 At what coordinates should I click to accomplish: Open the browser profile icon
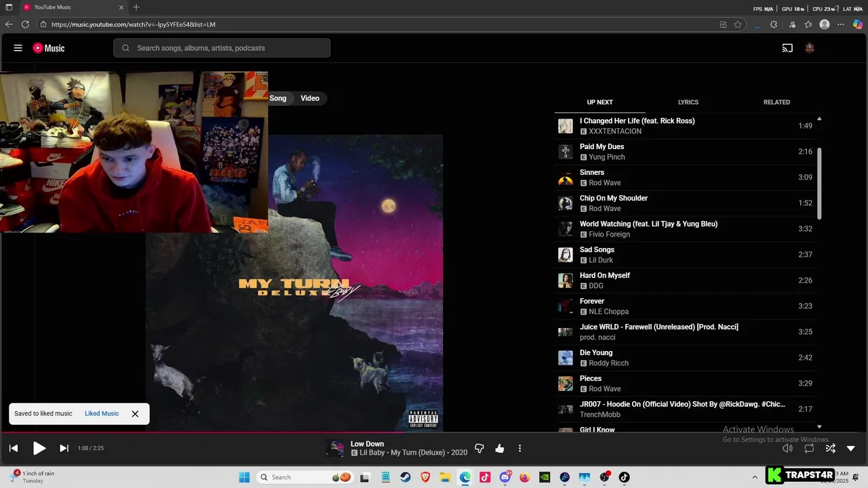tap(825, 24)
